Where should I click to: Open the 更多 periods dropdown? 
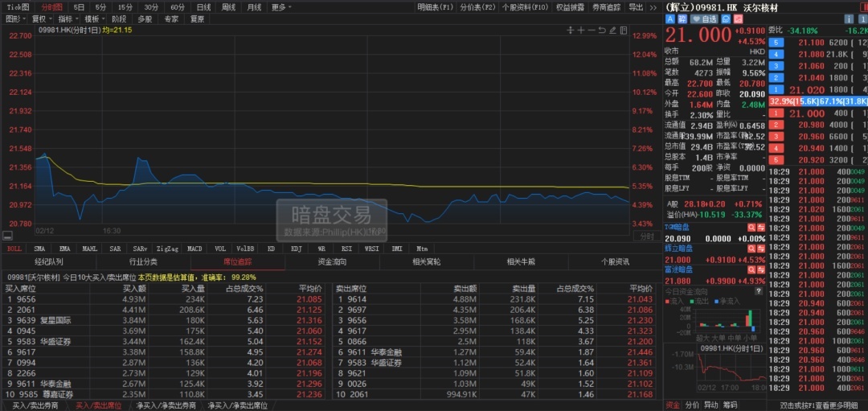(282, 7)
